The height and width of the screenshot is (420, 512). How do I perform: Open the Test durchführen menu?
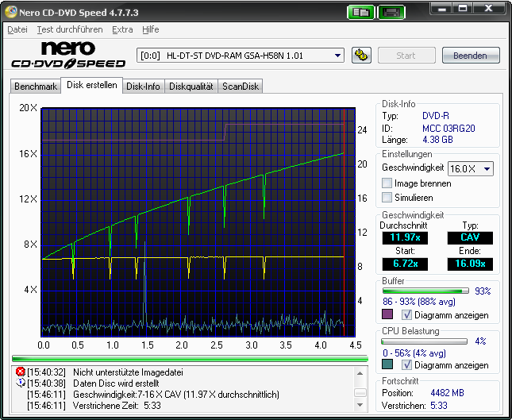coord(70,29)
